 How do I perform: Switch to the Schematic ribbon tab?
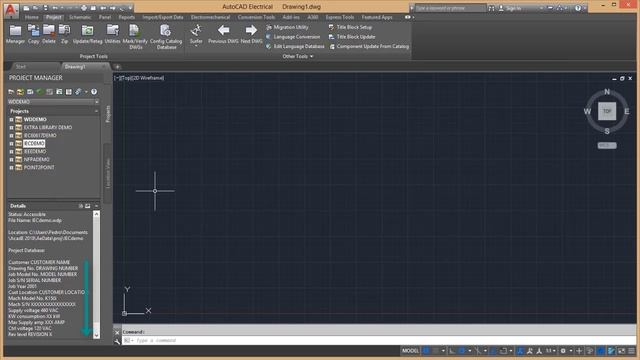80,17
